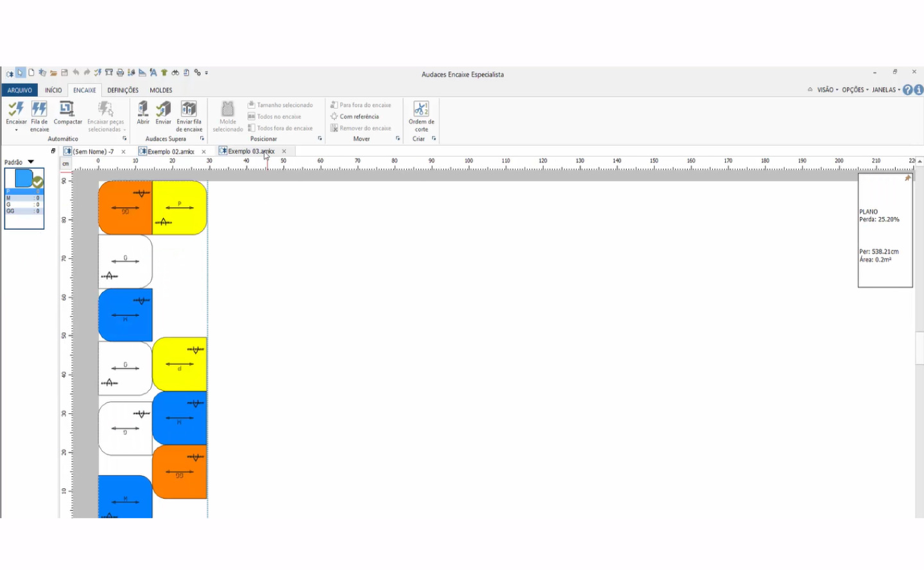
Task: Open the Posicionar group dialog launcher
Action: tap(320, 139)
